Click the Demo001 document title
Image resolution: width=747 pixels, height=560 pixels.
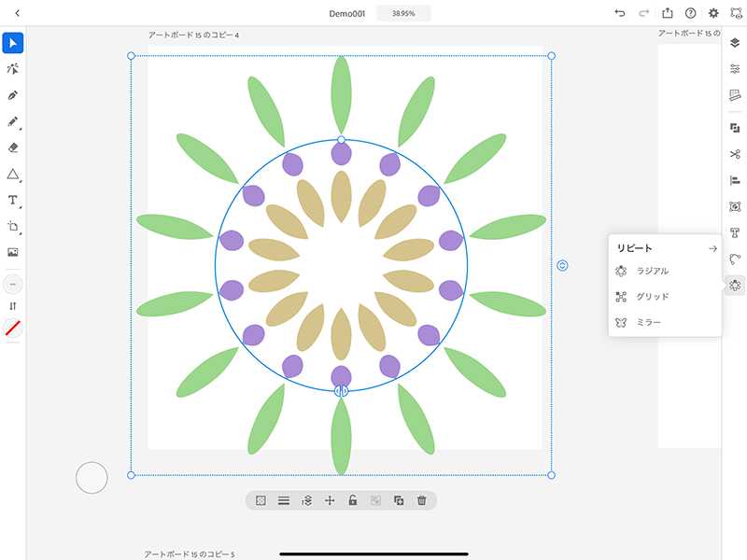(346, 13)
